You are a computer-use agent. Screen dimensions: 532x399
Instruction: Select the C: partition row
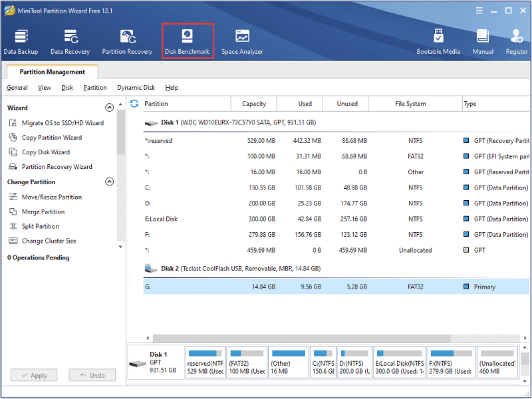click(336, 188)
